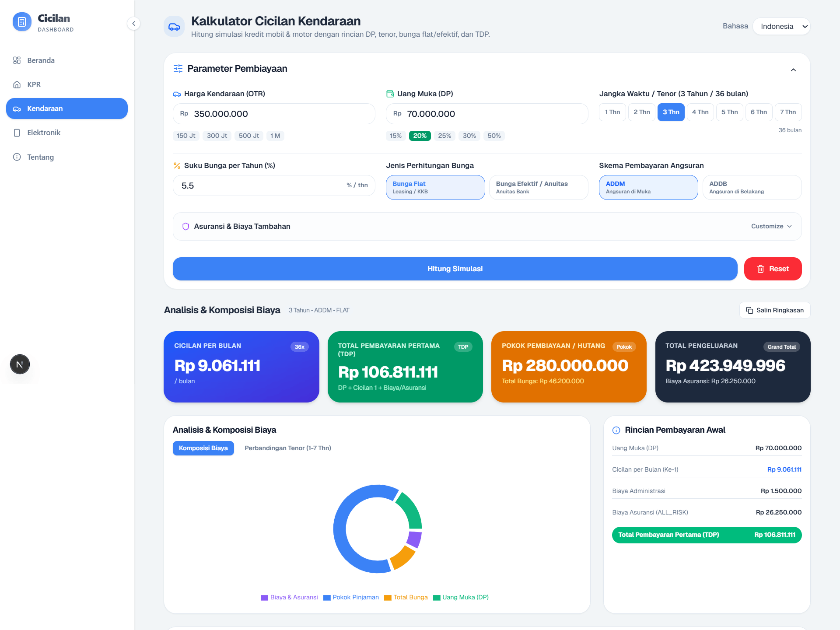Screen dimensions: 840x630
Task: Click the car icon beside page title
Action: click(174, 27)
